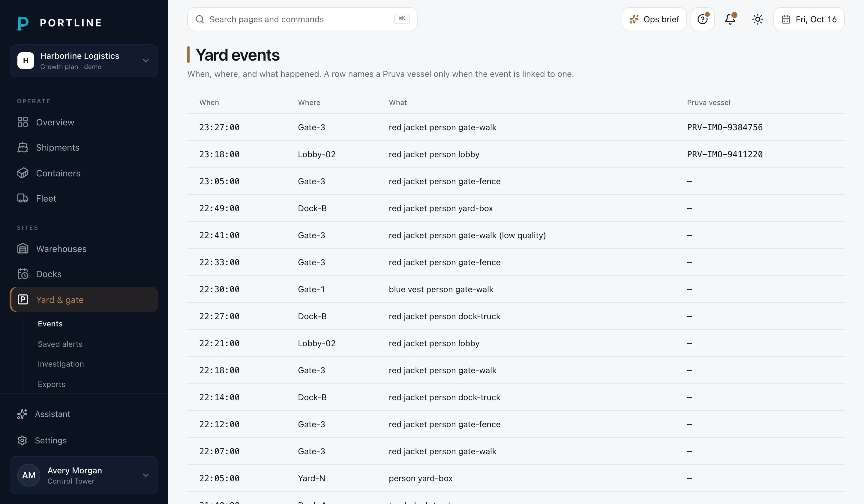Focus the Search pages and commands field
Image resolution: width=864 pixels, height=504 pixels.
302,19
